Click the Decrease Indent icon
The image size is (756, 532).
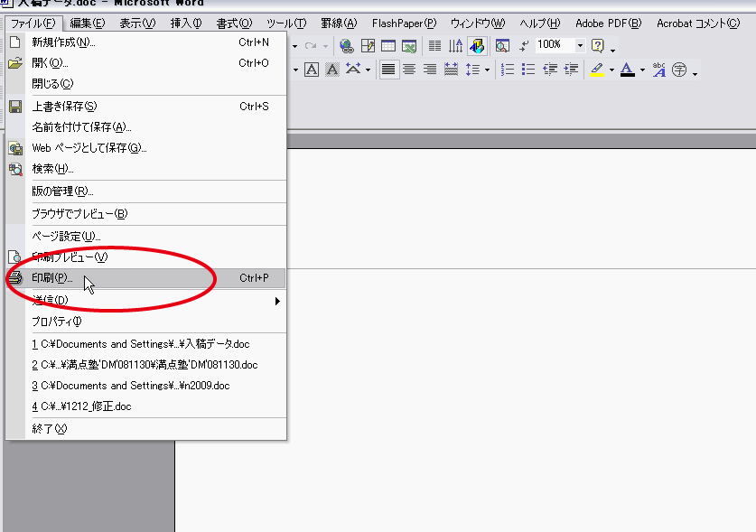(550, 70)
